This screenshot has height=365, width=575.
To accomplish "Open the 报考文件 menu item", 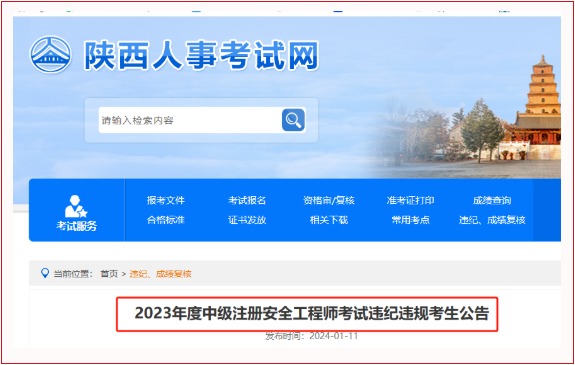I will (166, 200).
